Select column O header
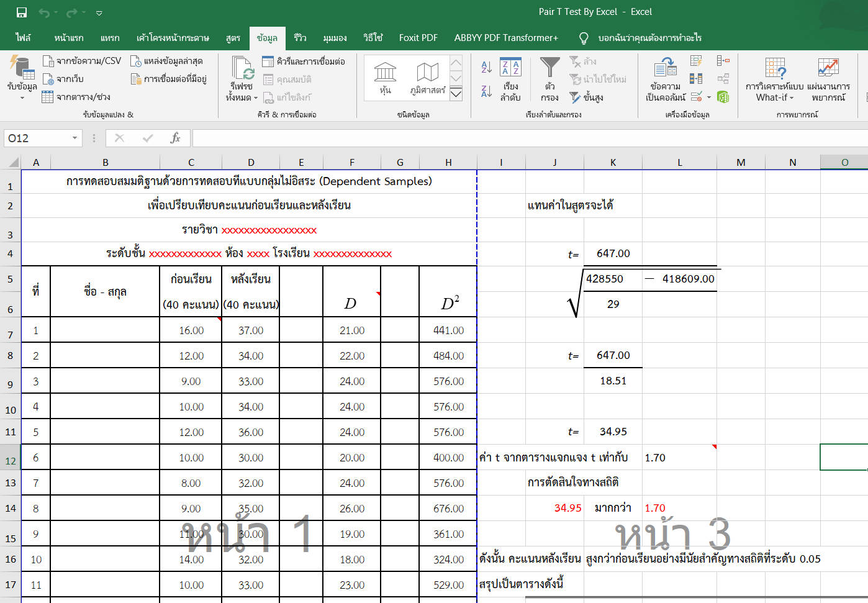The height and width of the screenshot is (603, 868). [844, 162]
